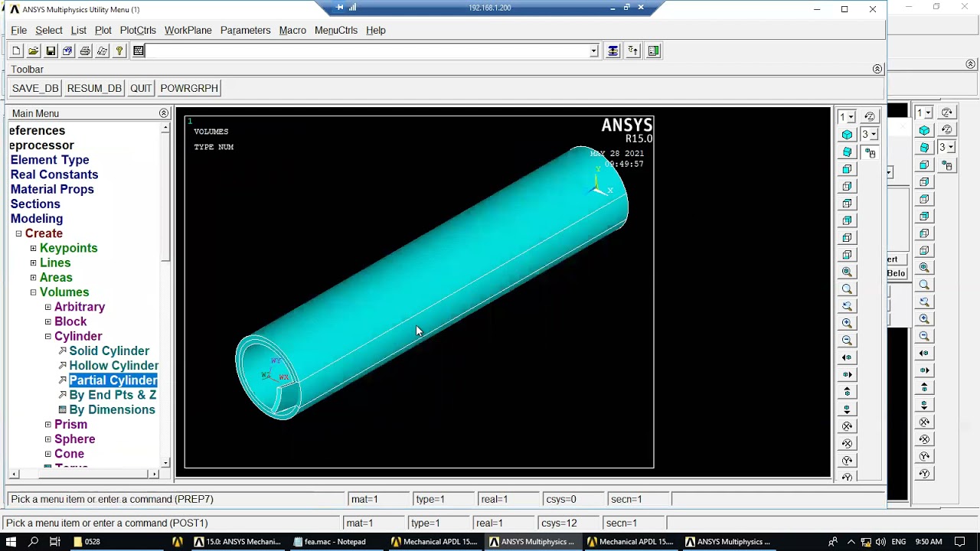Expand the Areas tree node

pyautogui.click(x=33, y=278)
